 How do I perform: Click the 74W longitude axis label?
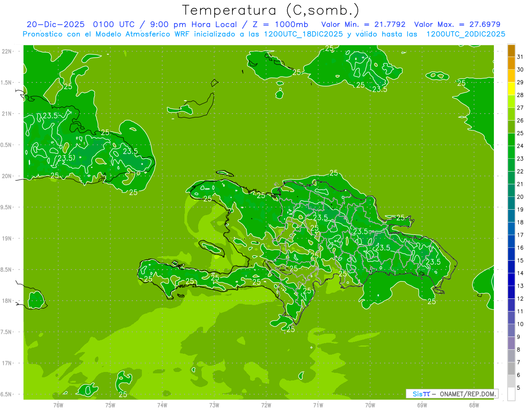(162, 405)
